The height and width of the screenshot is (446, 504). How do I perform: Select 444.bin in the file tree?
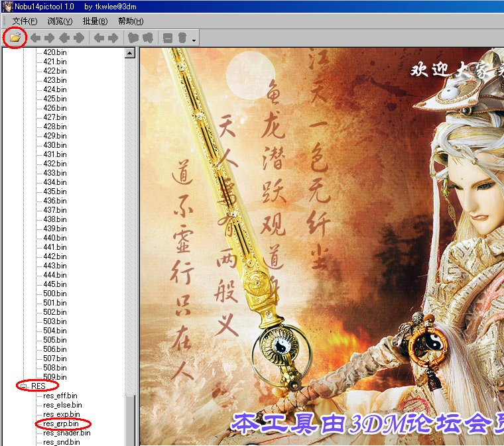click(x=55, y=275)
